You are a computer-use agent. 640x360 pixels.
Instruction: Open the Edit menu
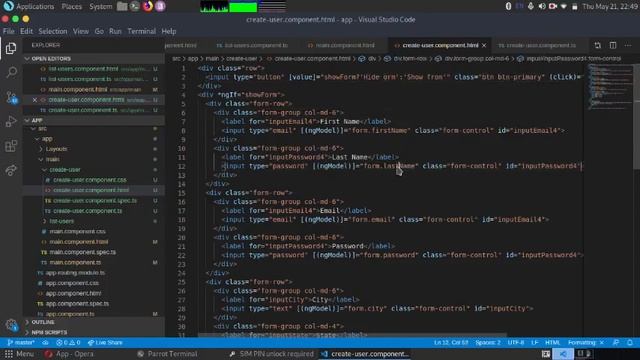26,31
